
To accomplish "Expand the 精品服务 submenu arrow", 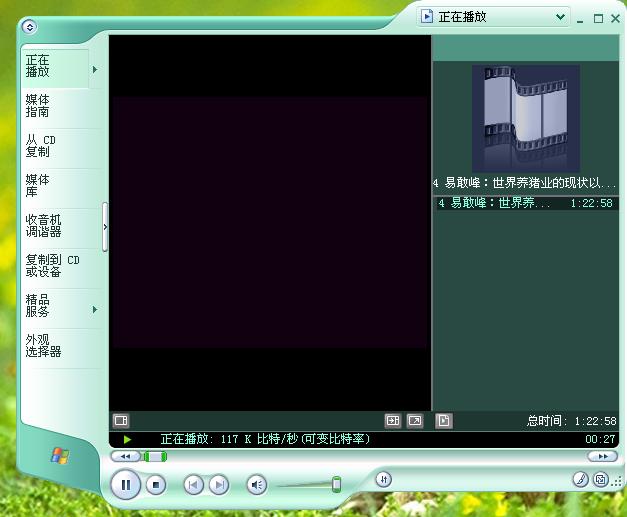I will [x=95, y=310].
